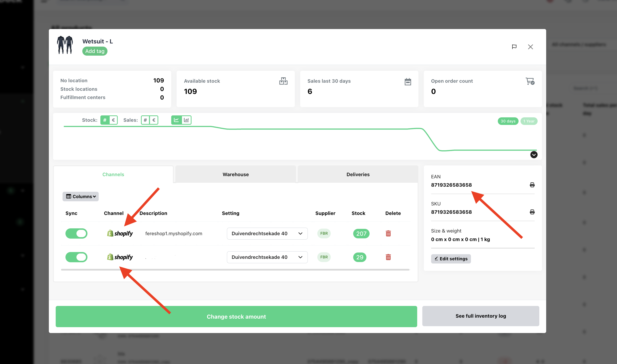617x364 pixels.
Task: Click the flag icon in dialog header
Action: pyautogui.click(x=514, y=47)
